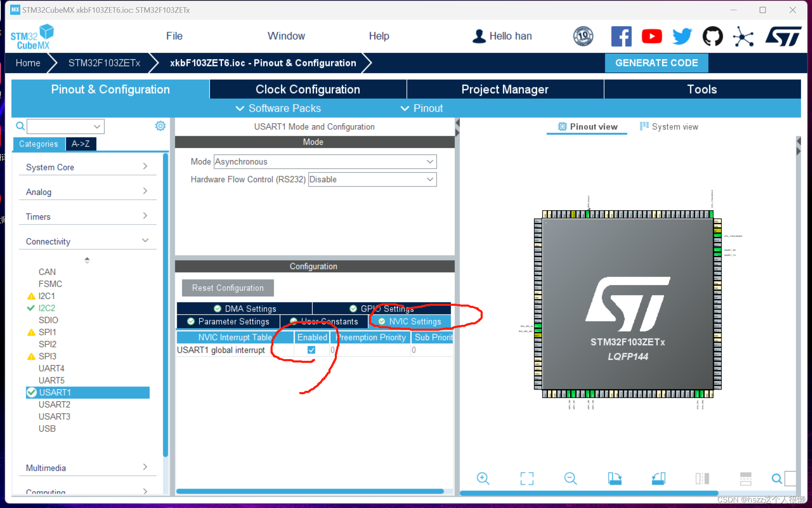Viewport: 812px width, 508px height.
Task: Click the ST community network icon
Action: 743,36
